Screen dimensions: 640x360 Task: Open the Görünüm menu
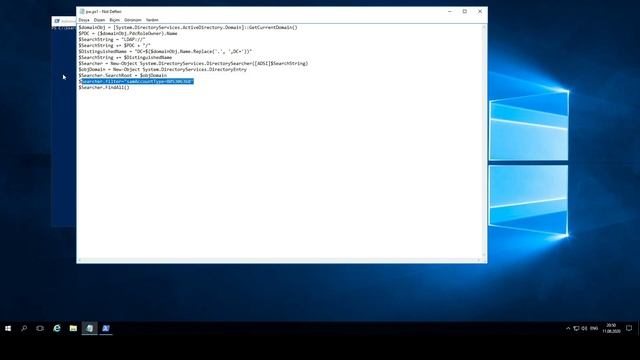tap(133, 20)
